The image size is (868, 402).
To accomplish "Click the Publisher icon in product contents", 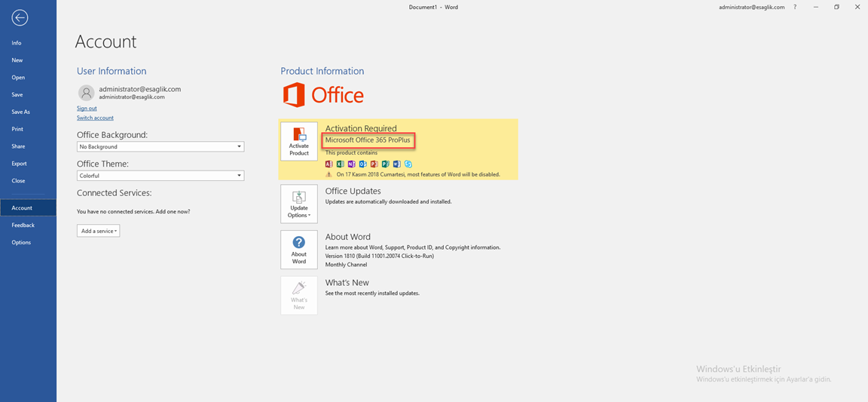I will tap(385, 164).
